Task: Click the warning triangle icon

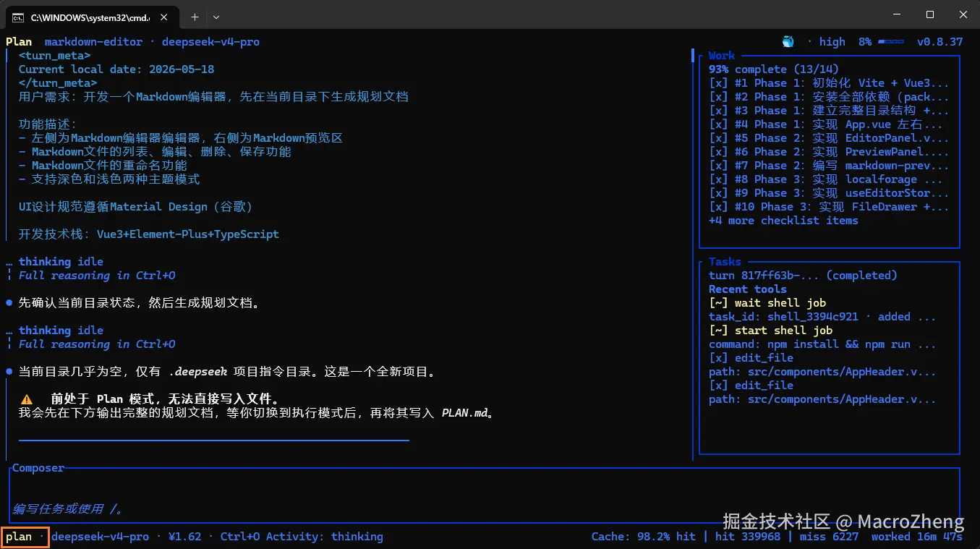Action: (x=27, y=399)
